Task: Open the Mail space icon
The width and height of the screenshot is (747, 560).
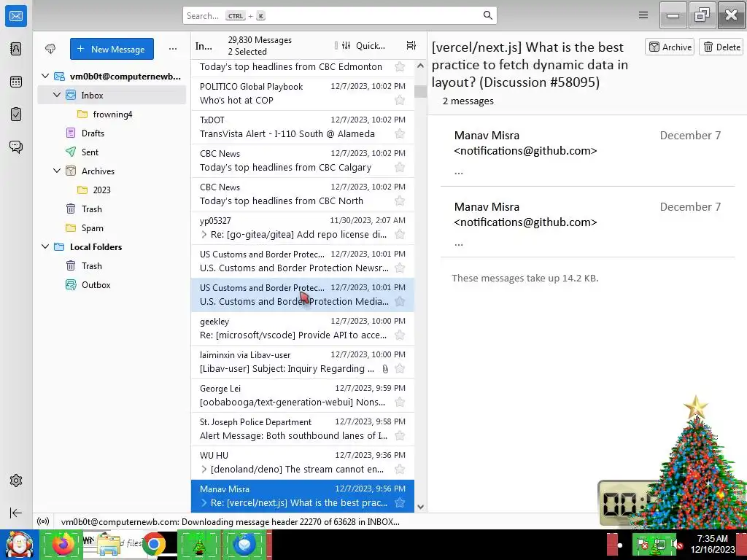Action: 16,16
